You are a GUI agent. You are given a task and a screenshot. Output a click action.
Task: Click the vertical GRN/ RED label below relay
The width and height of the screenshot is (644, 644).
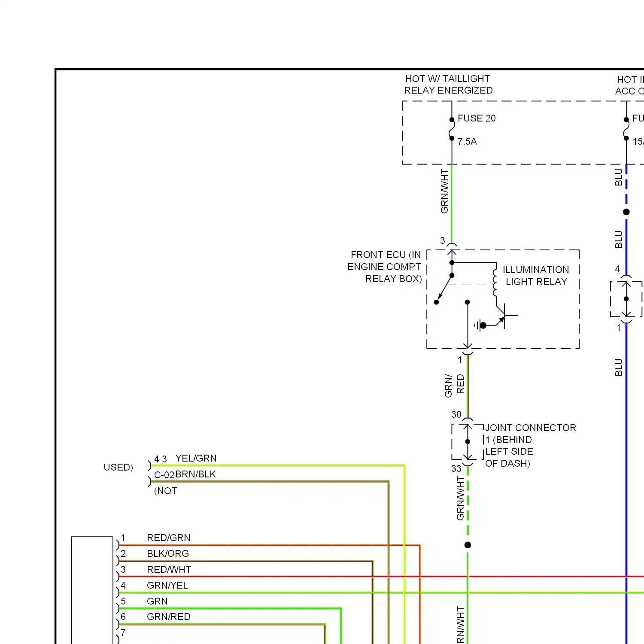tap(454, 385)
